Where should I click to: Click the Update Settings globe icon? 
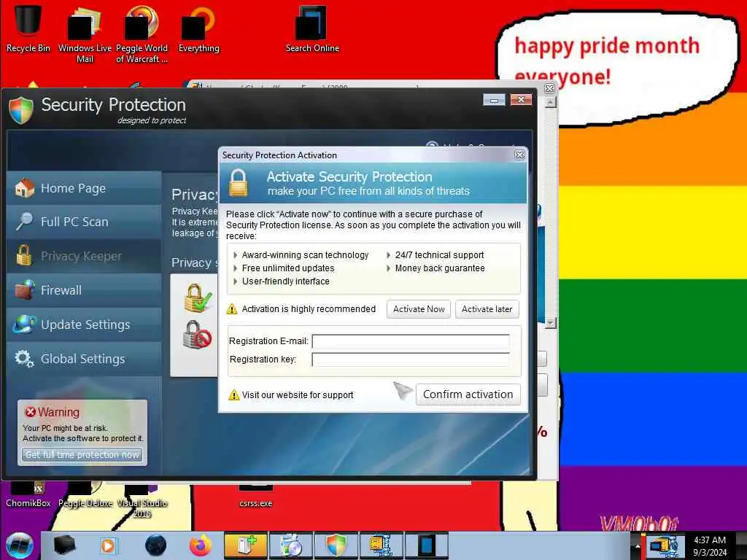pyautogui.click(x=24, y=324)
